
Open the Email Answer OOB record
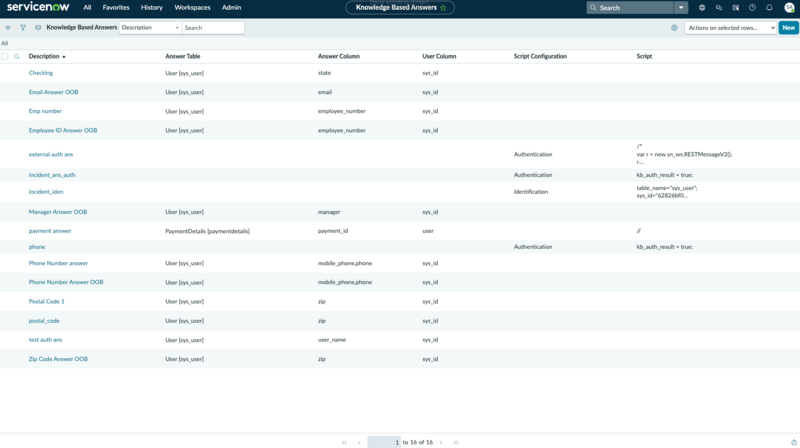pos(54,92)
